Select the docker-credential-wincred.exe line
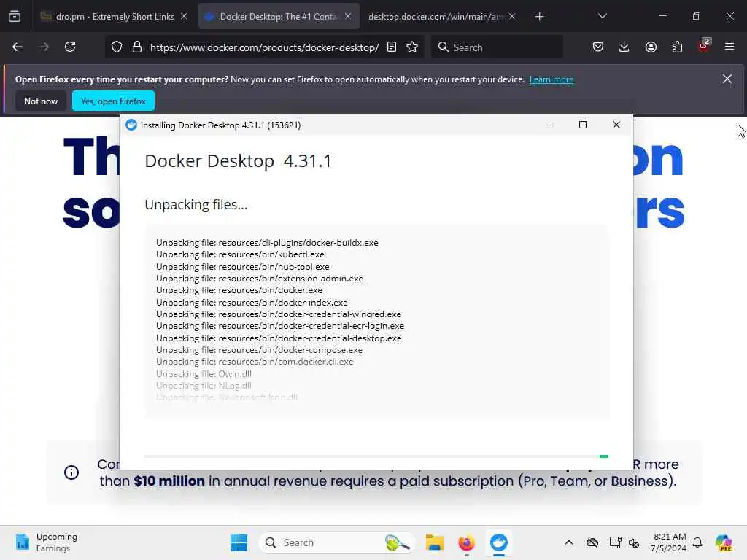This screenshot has width=747, height=560. [279, 314]
